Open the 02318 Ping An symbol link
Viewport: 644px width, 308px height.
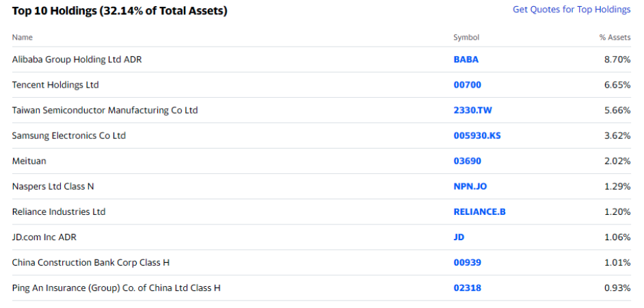tap(467, 288)
